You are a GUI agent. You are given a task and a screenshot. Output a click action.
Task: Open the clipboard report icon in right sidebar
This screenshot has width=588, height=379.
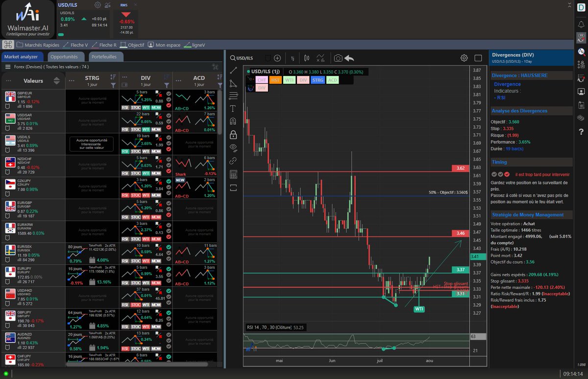pyautogui.click(x=581, y=104)
